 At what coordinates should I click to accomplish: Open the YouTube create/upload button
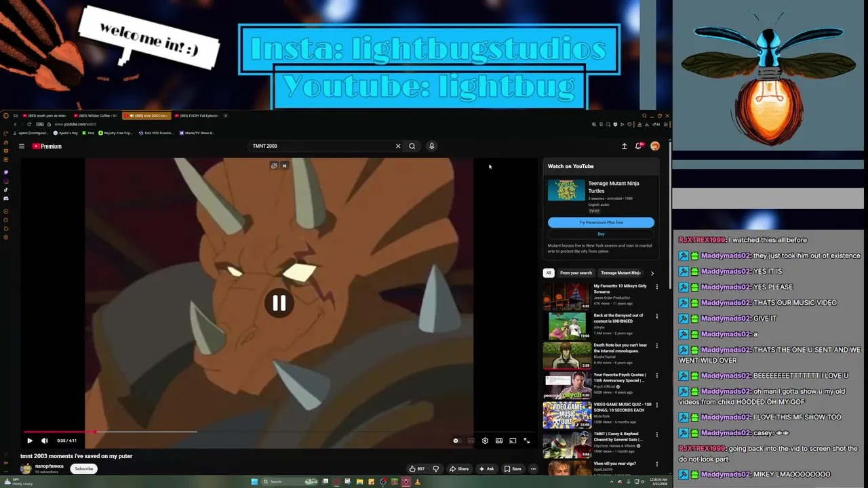point(624,146)
